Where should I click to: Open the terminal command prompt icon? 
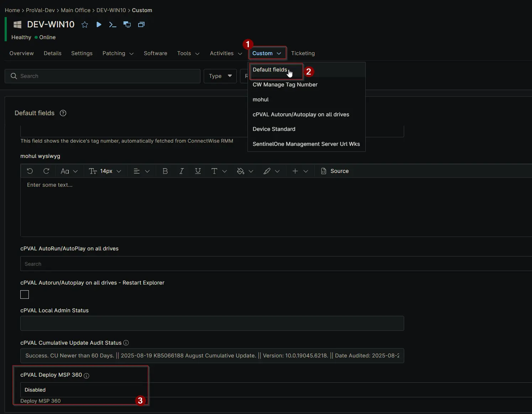point(113,25)
